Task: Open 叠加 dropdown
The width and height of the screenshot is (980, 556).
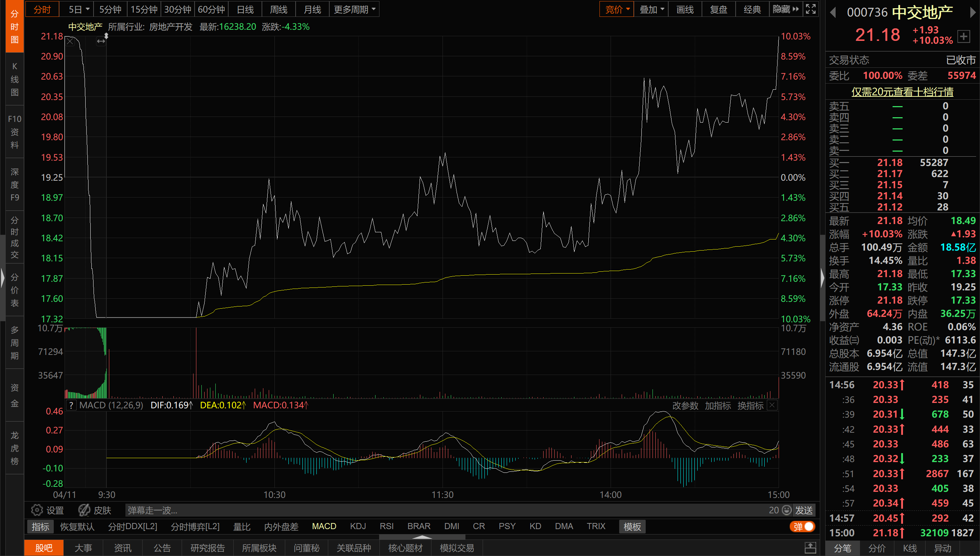Action: pos(651,9)
